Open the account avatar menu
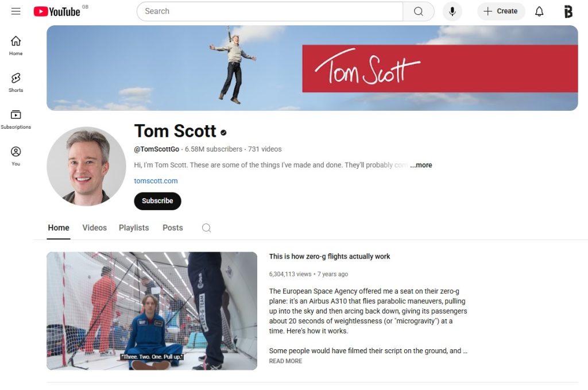Image resolution: width=588 pixels, height=390 pixels. (568, 11)
